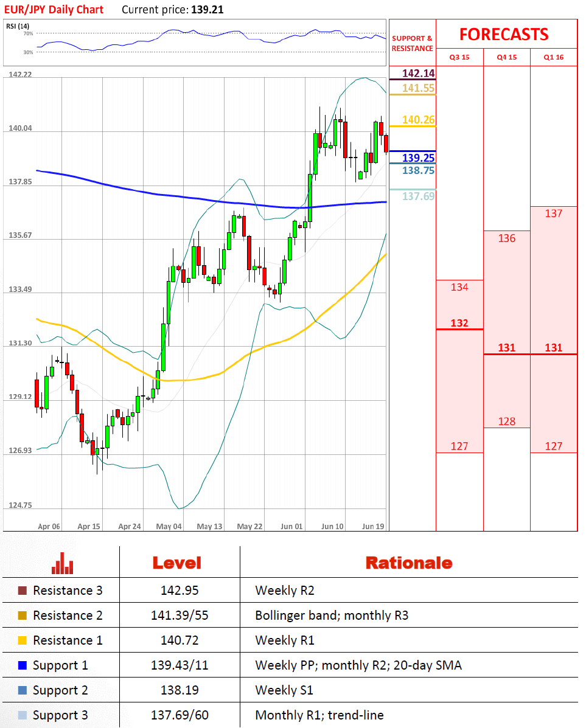Select the Resistance 1 row label
This screenshot has height=728, width=586.
[x=68, y=640]
